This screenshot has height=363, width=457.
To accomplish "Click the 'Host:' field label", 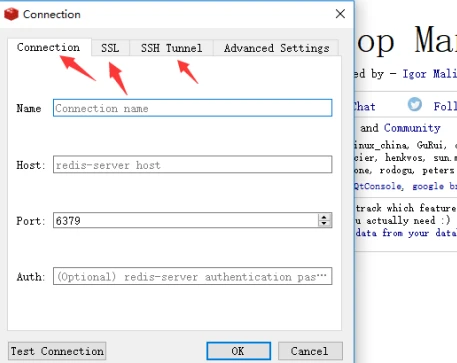I will [31, 165].
